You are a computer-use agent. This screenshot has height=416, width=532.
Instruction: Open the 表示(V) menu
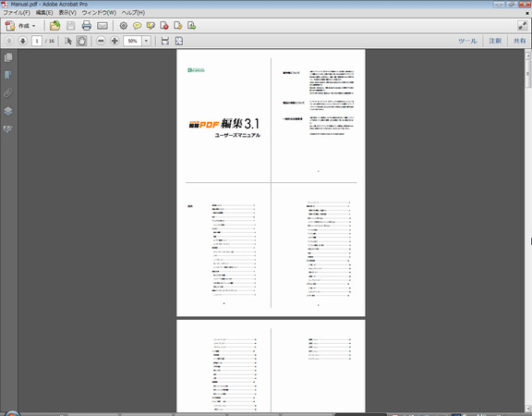point(67,13)
